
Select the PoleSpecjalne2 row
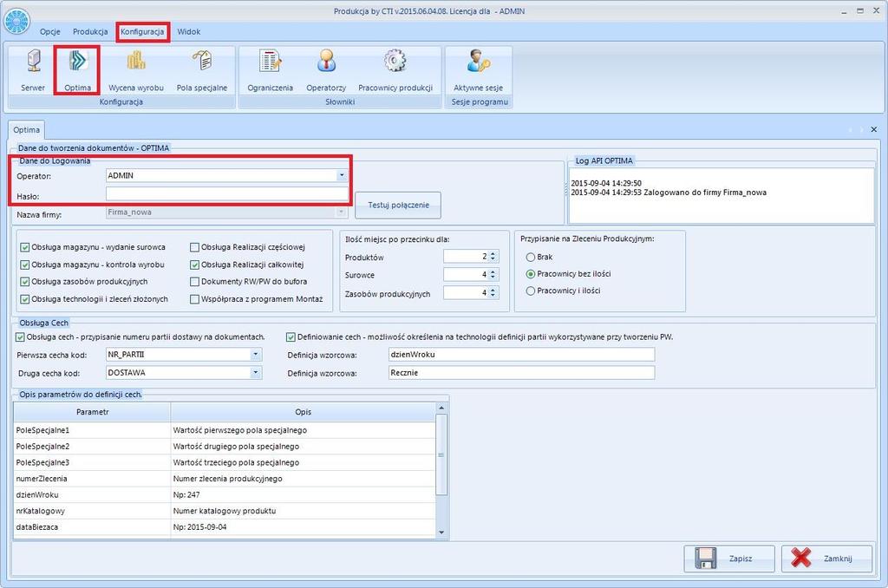click(225, 447)
